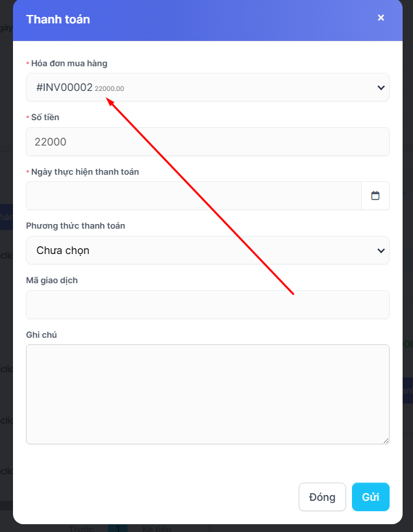Click the chevron arrow on invoice select
Screen dimensions: 413x532
coord(381,88)
